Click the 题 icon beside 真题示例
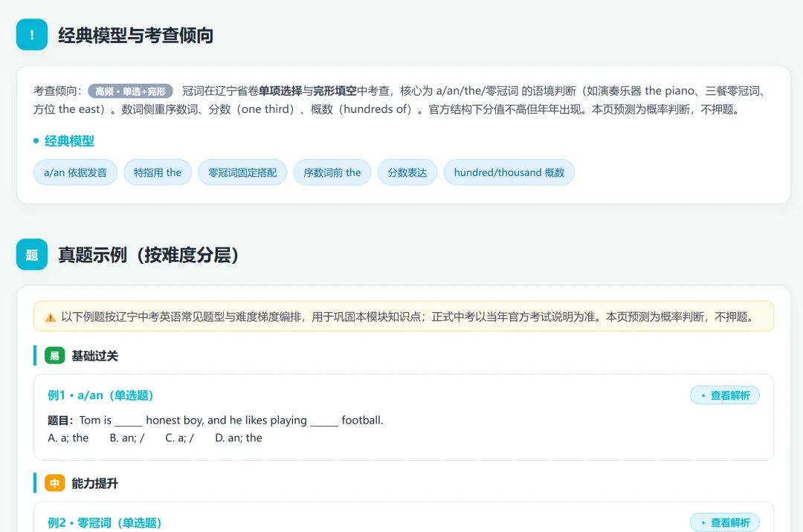This screenshot has height=532, width=803. click(x=32, y=254)
